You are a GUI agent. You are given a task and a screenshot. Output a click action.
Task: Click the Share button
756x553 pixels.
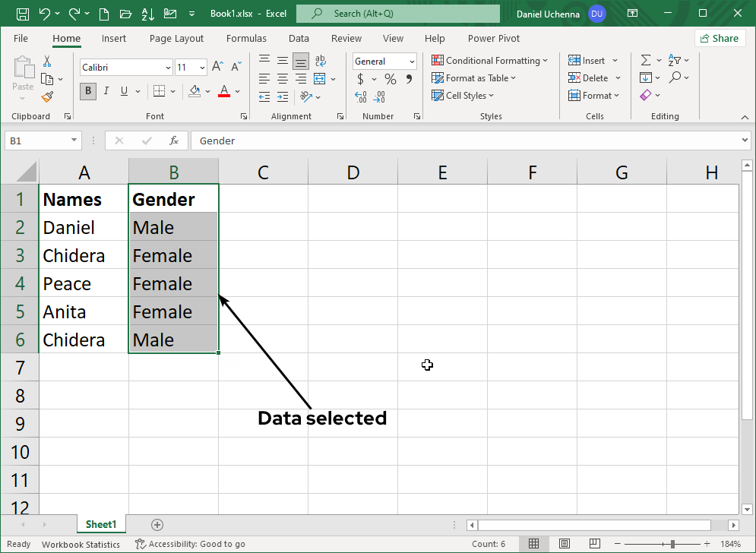tap(720, 37)
